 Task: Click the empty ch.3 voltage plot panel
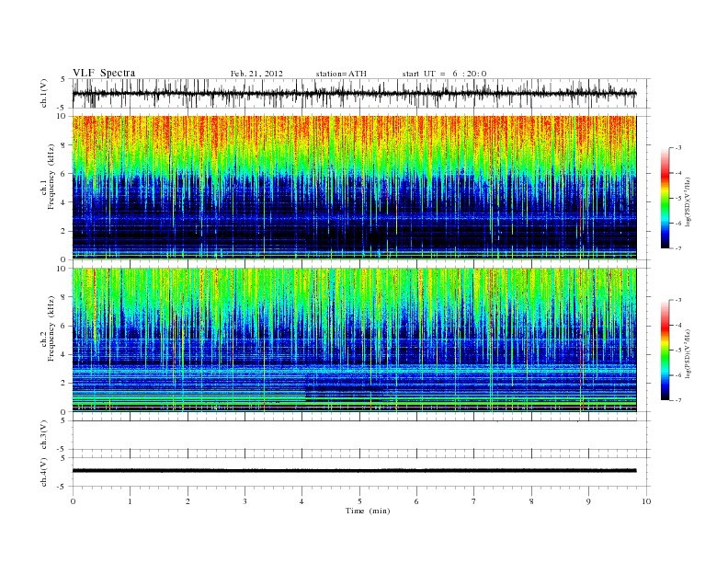360,435
